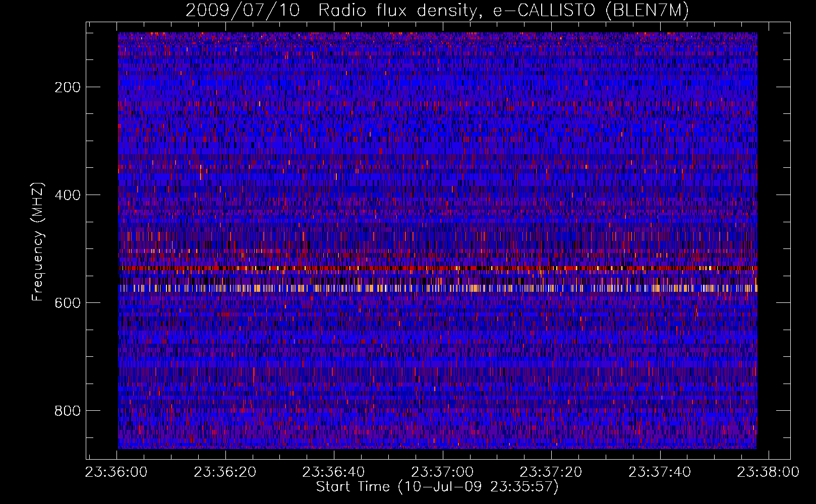Click the 23:36:40 time tick label
This screenshot has width=816, height=504.
[x=333, y=472]
